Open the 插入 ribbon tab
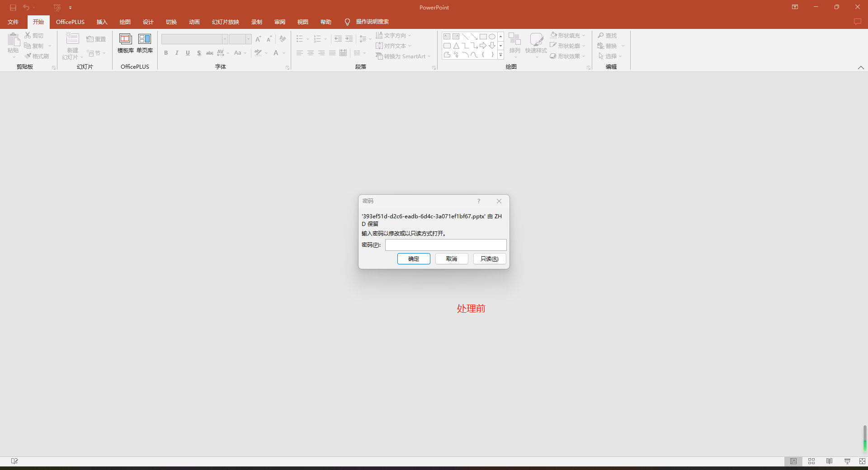This screenshot has width=868, height=470. 102,22
